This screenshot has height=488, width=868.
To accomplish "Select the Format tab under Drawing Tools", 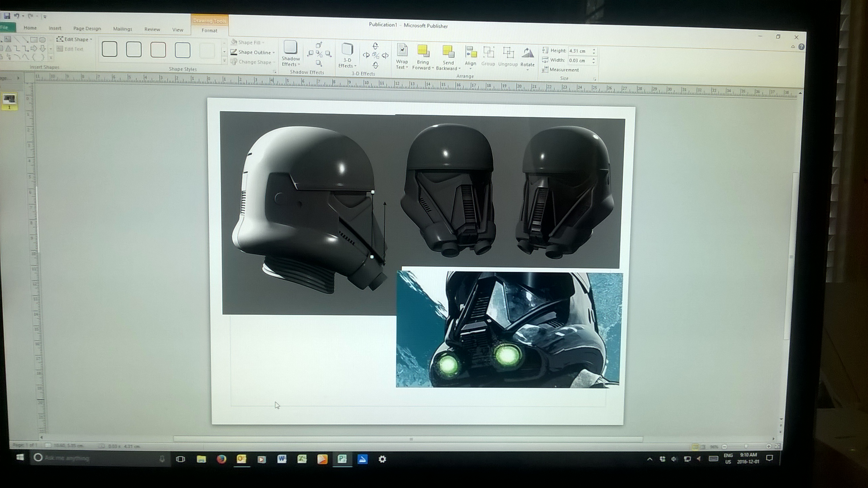I will click(209, 30).
